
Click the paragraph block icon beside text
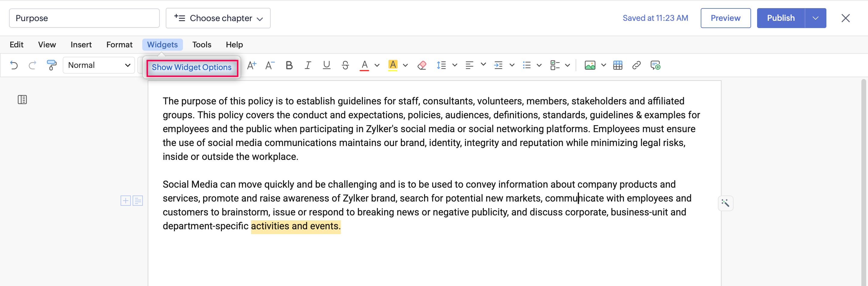pyautogui.click(x=138, y=201)
